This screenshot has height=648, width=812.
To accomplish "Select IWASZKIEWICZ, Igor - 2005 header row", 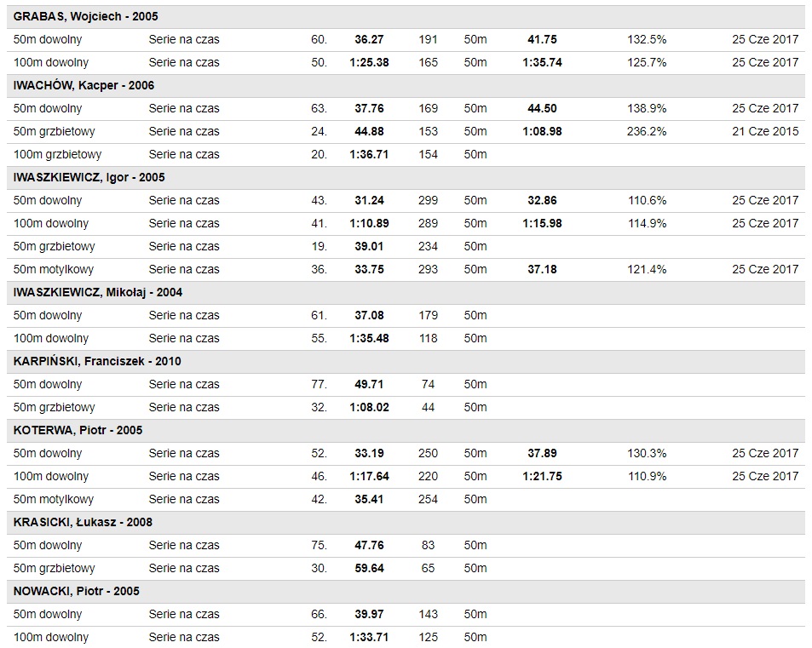I will click(x=89, y=177).
